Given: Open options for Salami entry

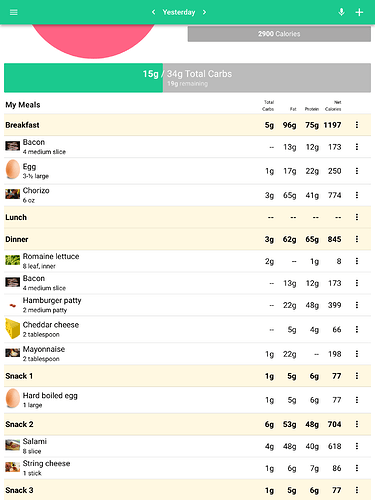Looking at the screenshot, I should point(357,446).
